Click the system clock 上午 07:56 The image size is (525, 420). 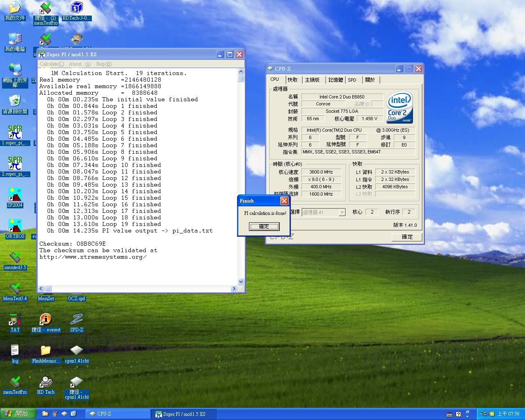tap(509, 414)
